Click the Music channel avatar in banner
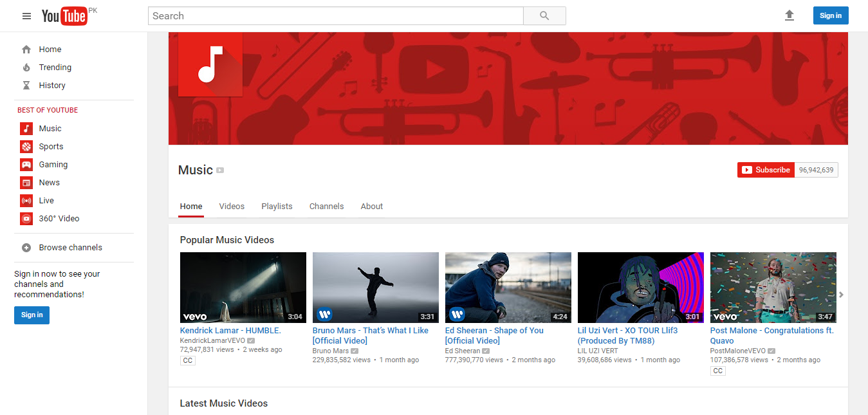The height and width of the screenshot is (415, 868). tap(210, 64)
